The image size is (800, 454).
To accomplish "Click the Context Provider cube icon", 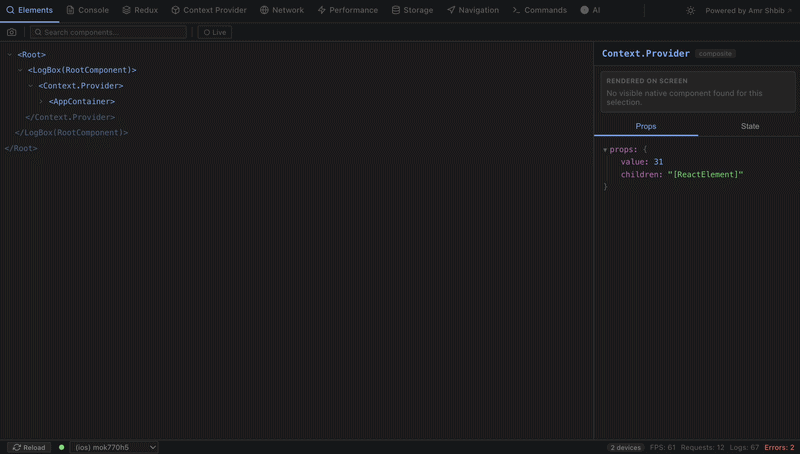I will (176, 10).
